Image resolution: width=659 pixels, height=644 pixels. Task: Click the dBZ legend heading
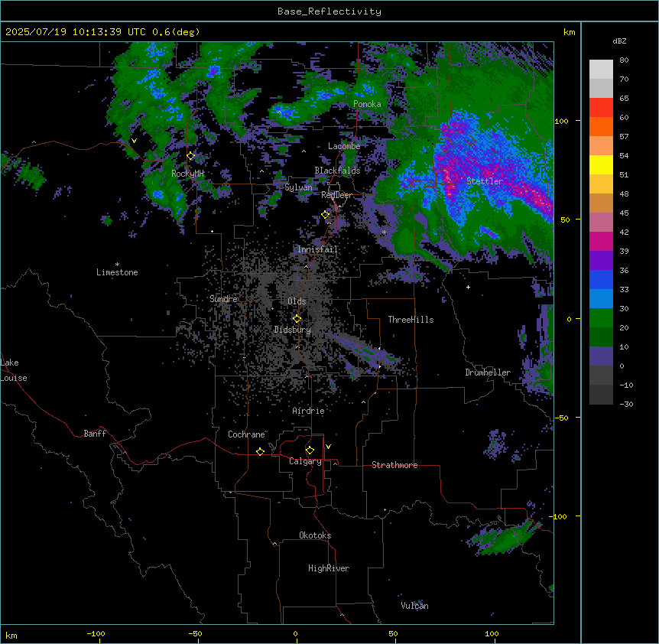(x=619, y=41)
